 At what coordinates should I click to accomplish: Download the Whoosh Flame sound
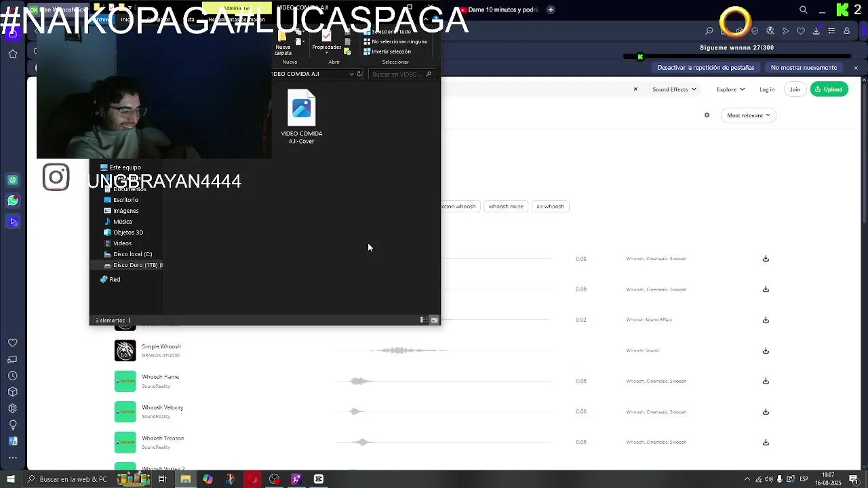pos(766,381)
